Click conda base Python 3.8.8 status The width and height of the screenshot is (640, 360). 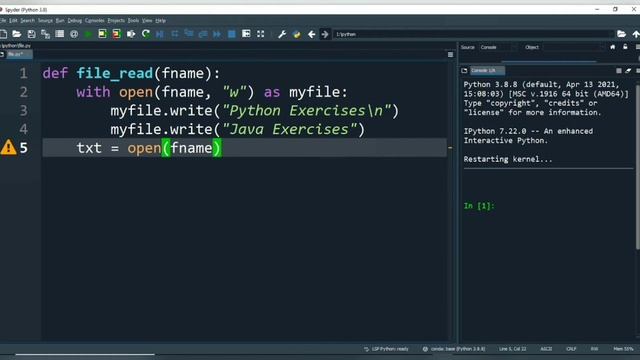[x=454, y=349]
